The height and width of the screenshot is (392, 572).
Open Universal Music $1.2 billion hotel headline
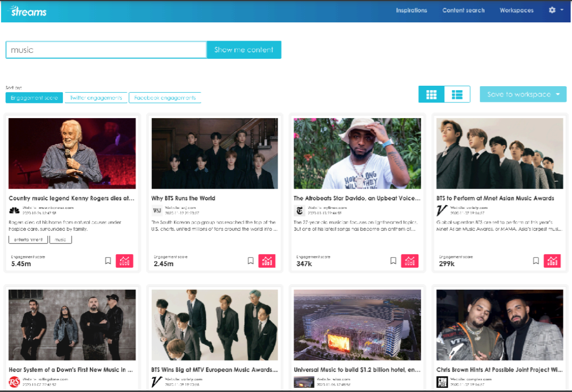357,369
